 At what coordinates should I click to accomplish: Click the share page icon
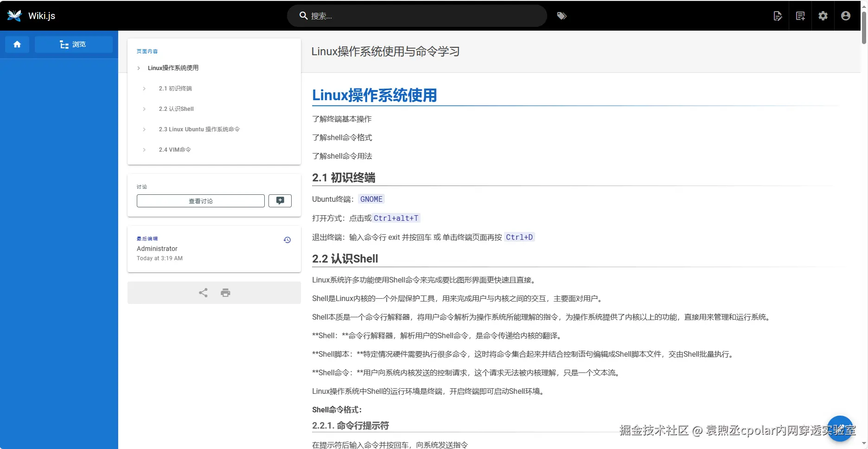[203, 292]
